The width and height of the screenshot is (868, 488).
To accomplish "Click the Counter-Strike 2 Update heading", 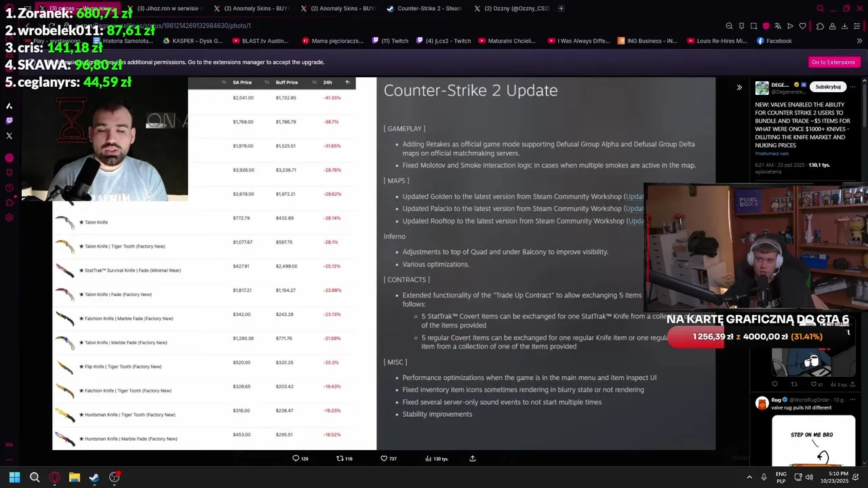I will coord(471,90).
